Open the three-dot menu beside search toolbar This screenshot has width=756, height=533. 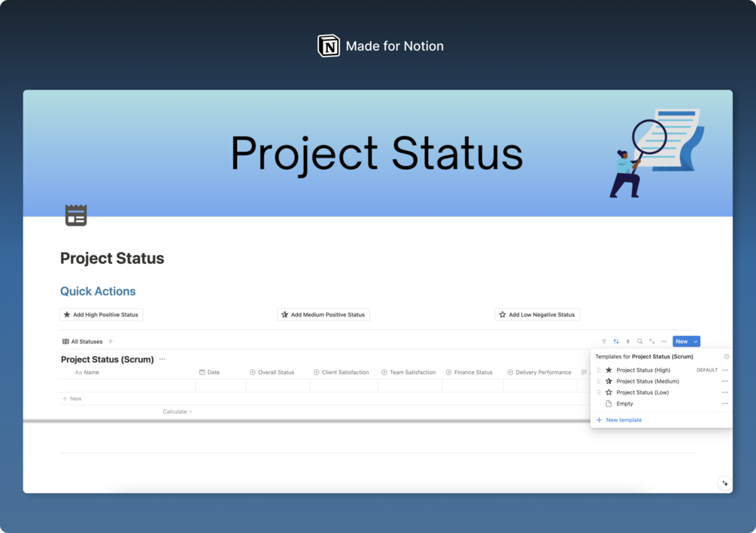(664, 341)
